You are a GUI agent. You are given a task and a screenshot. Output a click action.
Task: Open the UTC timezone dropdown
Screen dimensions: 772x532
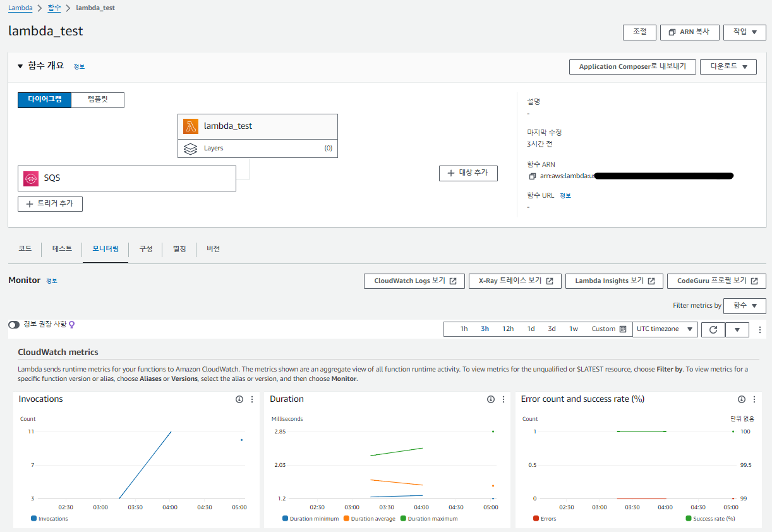pyautogui.click(x=665, y=329)
